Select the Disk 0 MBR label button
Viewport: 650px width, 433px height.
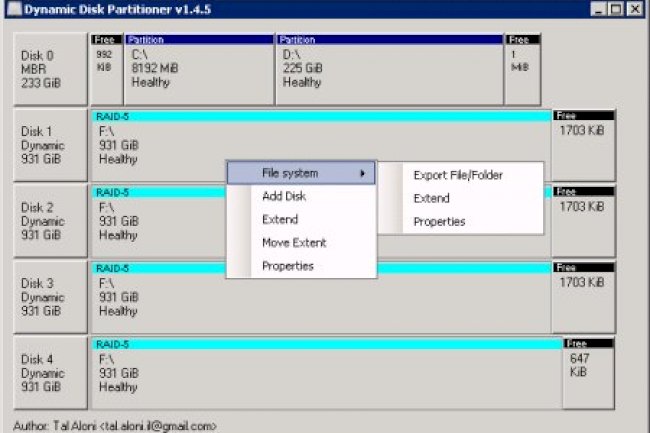pyautogui.click(x=50, y=68)
